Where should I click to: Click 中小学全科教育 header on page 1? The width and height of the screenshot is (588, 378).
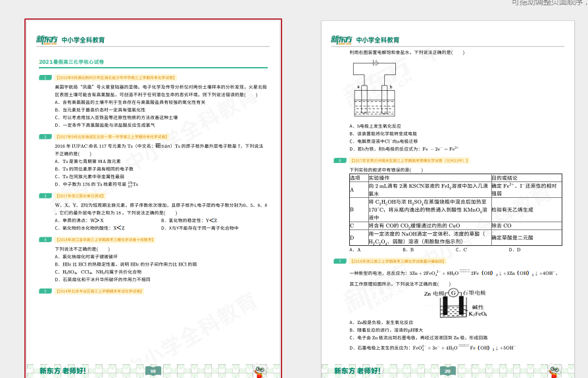[84, 39]
